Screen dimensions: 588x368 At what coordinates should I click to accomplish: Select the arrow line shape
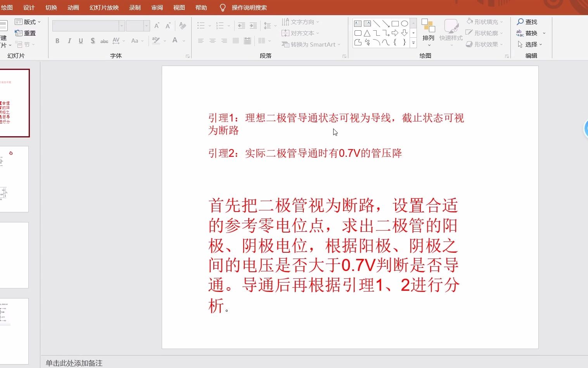[x=386, y=24]
